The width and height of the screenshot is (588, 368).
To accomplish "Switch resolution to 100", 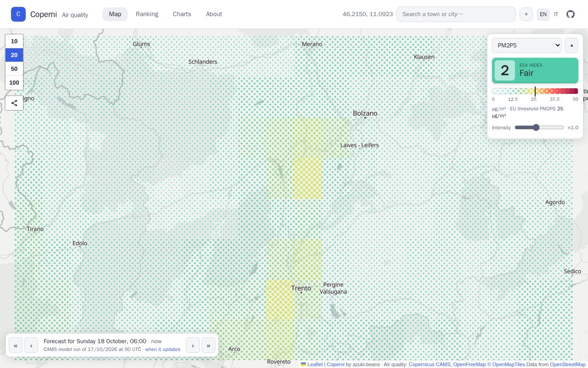I will tap(14, 83).
